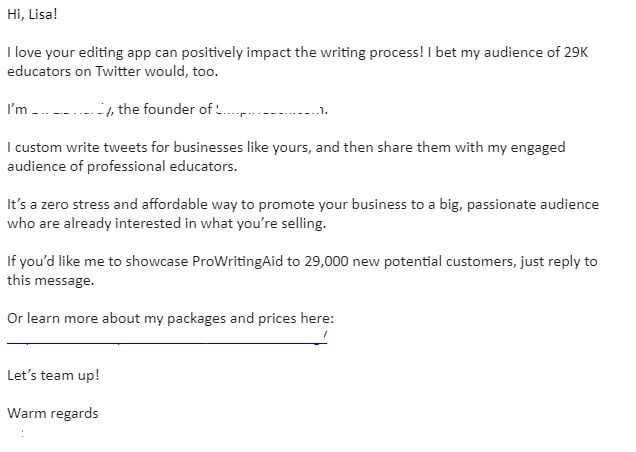Click the word "ProWritingAid" in the email
This screenshot has width=636, height=452.
tap(237, 262)
